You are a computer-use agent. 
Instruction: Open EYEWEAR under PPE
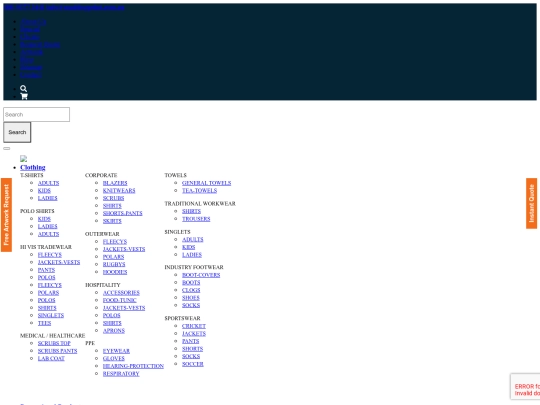[116, 351]
